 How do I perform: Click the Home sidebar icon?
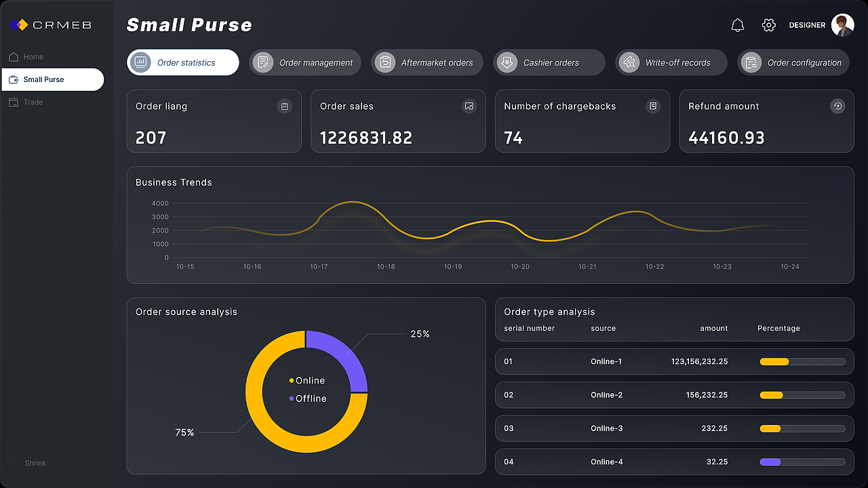[x=14, y=57]
